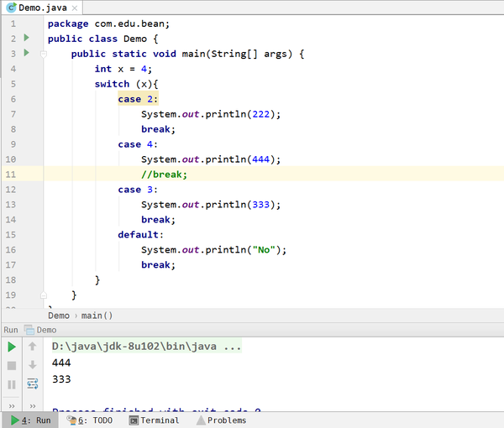Image resolution: width=504 pixels, height=428 pixels.
Task: Click the Run panel title label
Action: point(11,330)
